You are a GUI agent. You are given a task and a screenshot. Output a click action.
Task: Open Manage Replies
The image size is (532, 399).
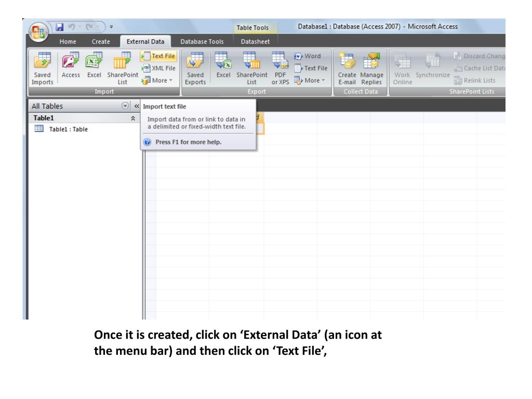coord(371,69)
